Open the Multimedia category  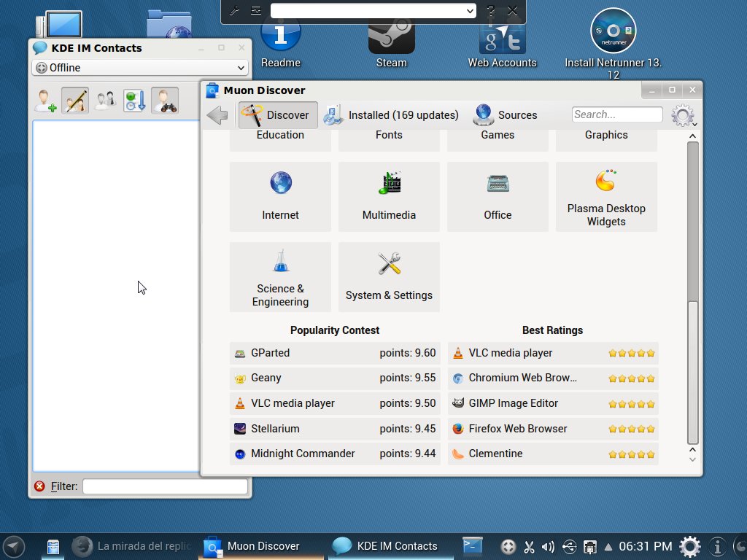pos(389,197)
